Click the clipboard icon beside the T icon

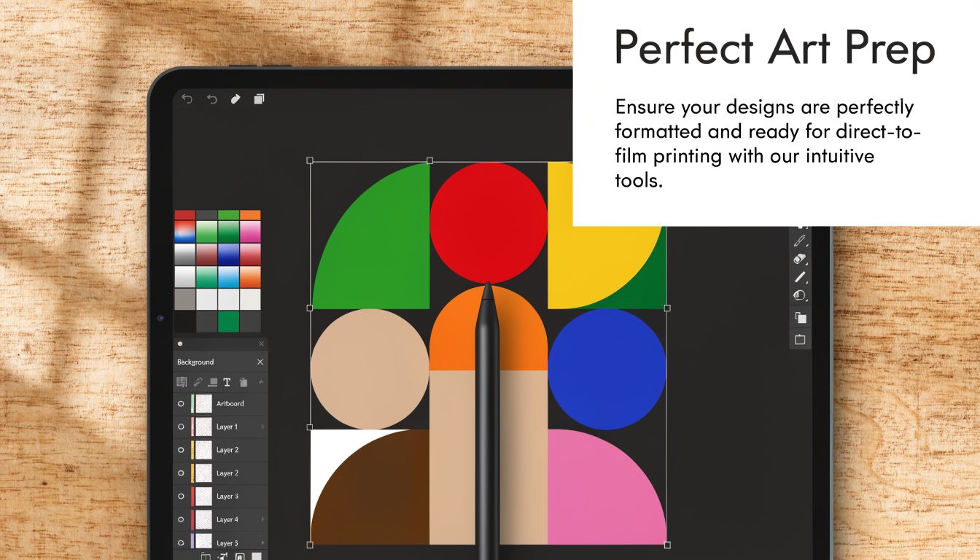[244, 382]
